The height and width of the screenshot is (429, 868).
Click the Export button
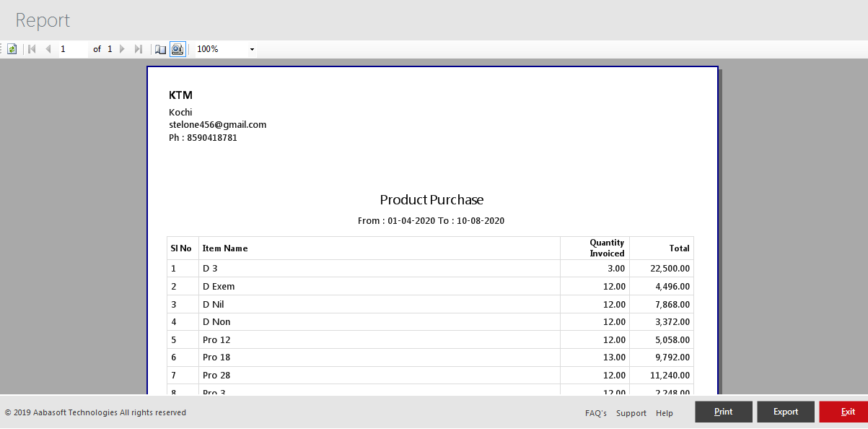(x=786, y=412)
